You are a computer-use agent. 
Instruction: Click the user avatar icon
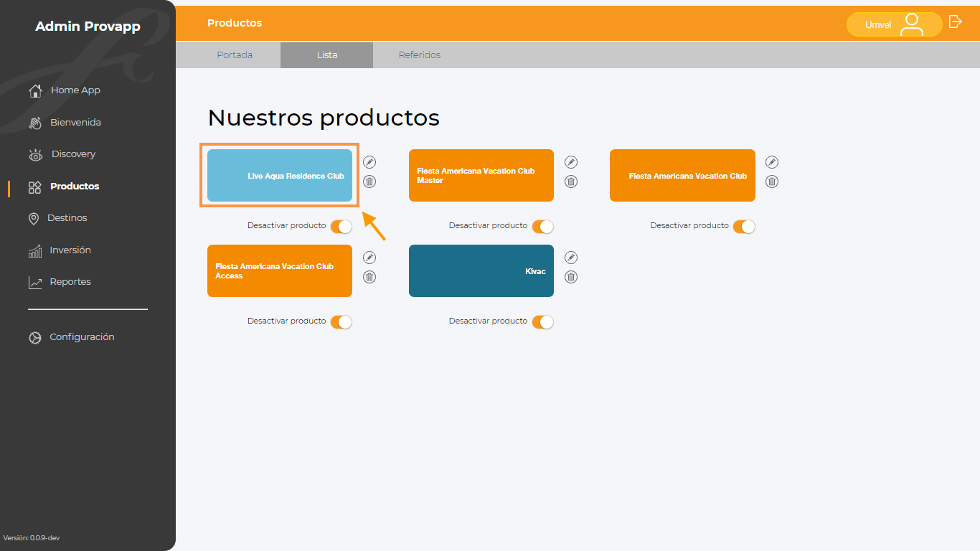pyautogui.click(x=912, y=24)
